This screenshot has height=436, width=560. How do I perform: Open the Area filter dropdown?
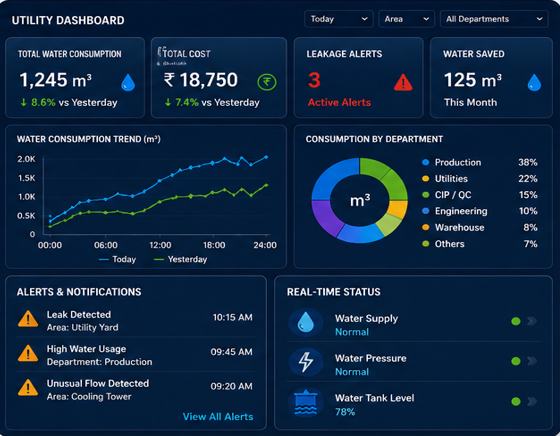tap(406, 19)
